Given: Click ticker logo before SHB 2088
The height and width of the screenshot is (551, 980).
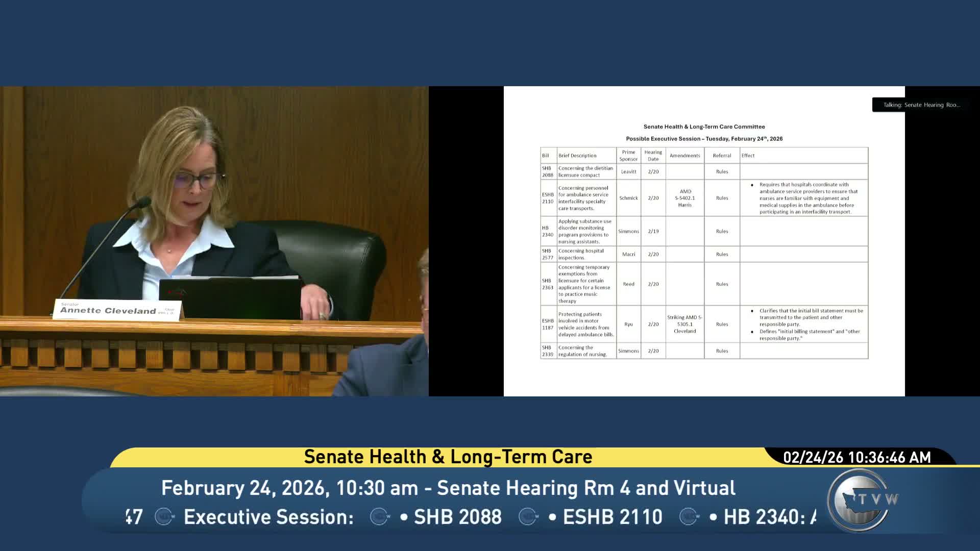Looking at the screenshot, I should click(x=380, y=517).
